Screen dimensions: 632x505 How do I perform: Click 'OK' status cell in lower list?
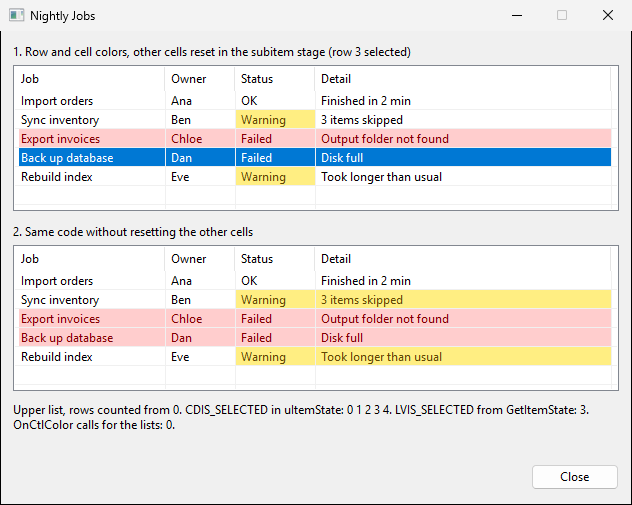pos(275,281)
